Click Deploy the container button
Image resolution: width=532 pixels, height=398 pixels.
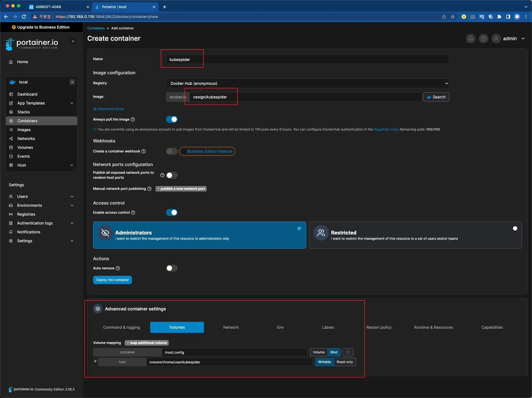[112, 280]
